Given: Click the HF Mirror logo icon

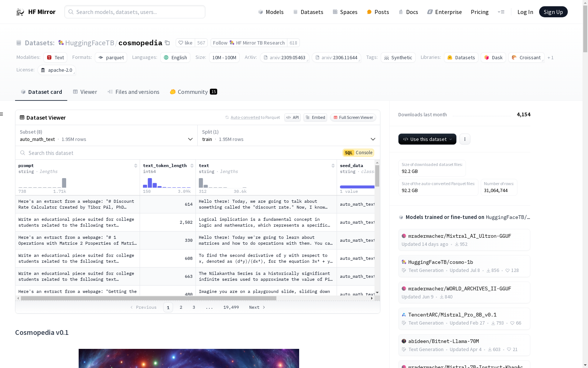Looking at the screenshot, I should [x=20, y=12].
